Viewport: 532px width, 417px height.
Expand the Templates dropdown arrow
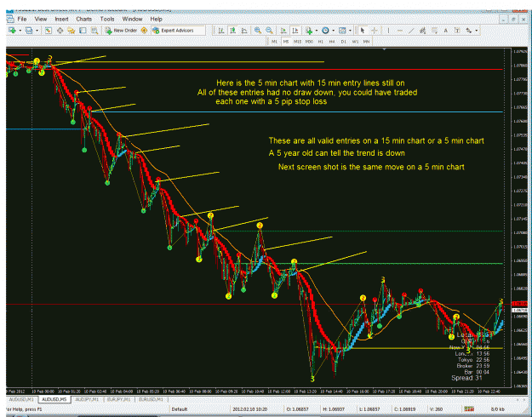click(x=350, y=31)
